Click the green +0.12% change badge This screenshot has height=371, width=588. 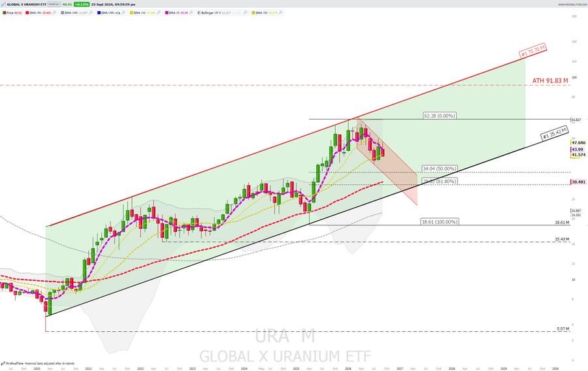[82, 5]
